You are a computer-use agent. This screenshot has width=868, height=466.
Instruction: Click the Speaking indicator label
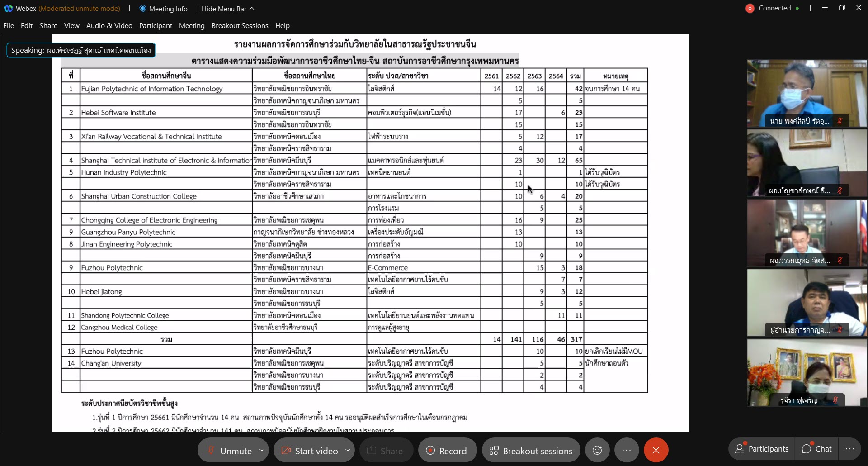[x=81, y=50]
